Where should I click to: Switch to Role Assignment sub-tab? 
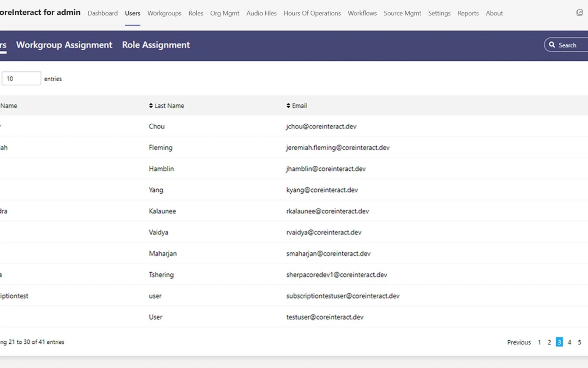[156, 45]
